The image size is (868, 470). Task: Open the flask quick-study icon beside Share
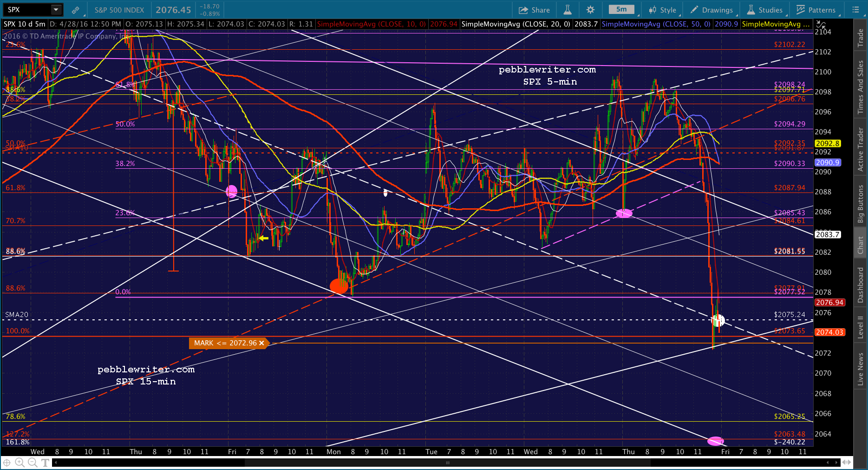[567, 10]
